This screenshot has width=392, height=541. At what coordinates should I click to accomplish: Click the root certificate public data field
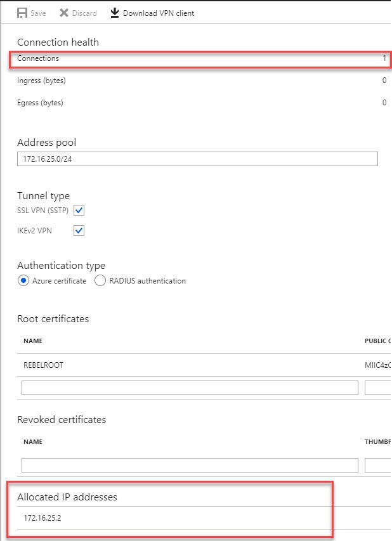[379, 388]
